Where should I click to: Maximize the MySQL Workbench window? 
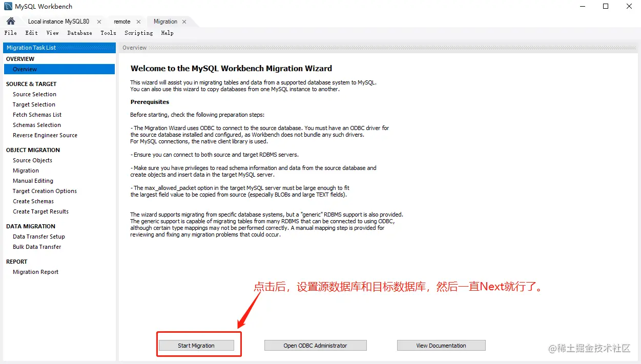coord(606,7)
